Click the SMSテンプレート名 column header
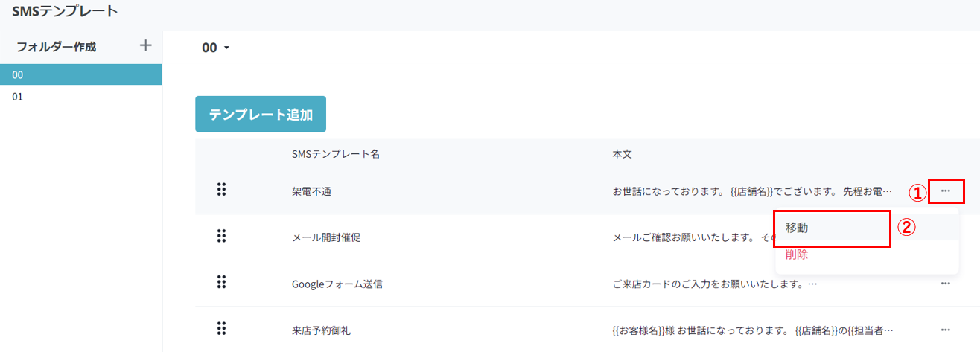The image size is (980, 352). (x=336, y=154)
